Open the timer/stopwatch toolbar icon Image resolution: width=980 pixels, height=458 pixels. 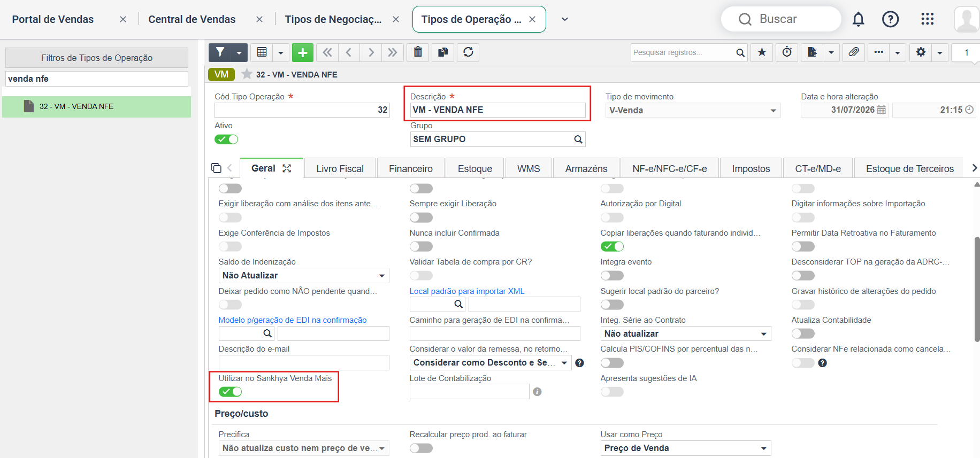787,52
